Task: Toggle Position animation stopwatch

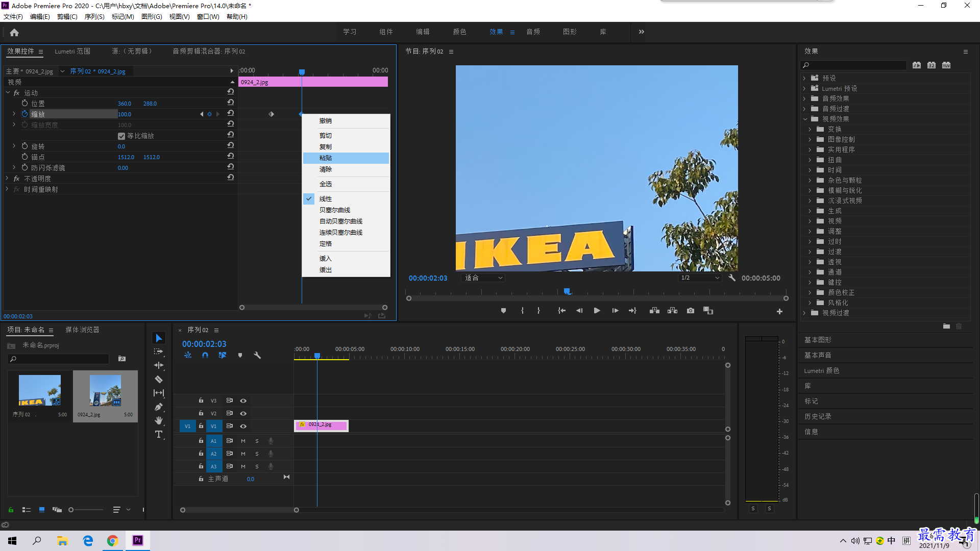Action: pos(24,103)
